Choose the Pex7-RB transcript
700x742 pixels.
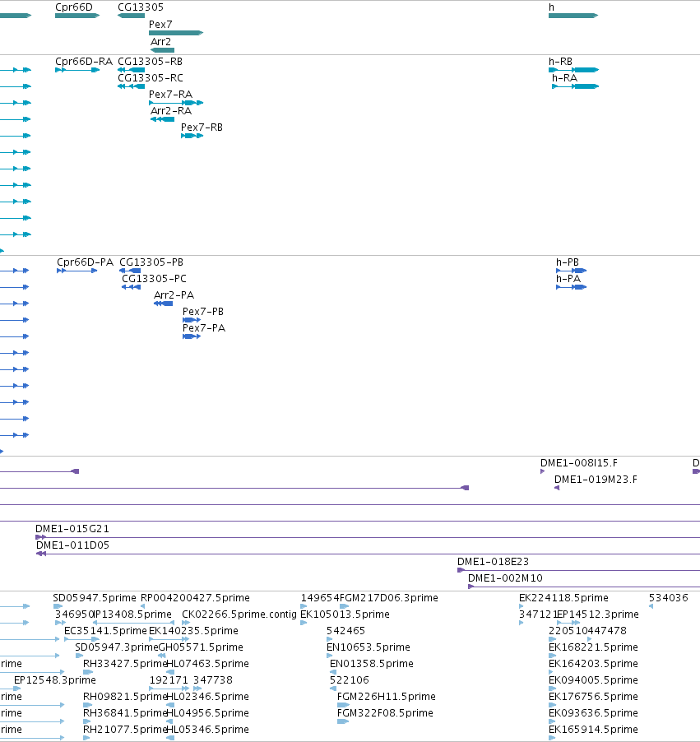(x=192, y=136)
